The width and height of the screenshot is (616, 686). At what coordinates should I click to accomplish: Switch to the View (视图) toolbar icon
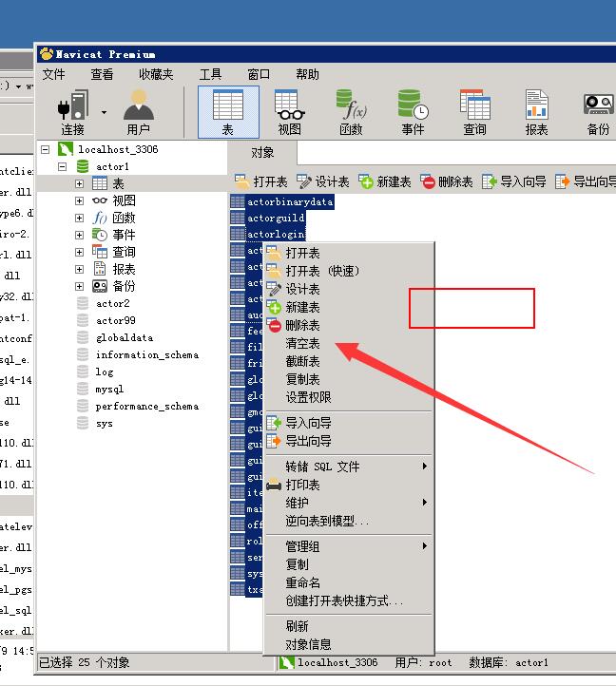coord(289,111)
